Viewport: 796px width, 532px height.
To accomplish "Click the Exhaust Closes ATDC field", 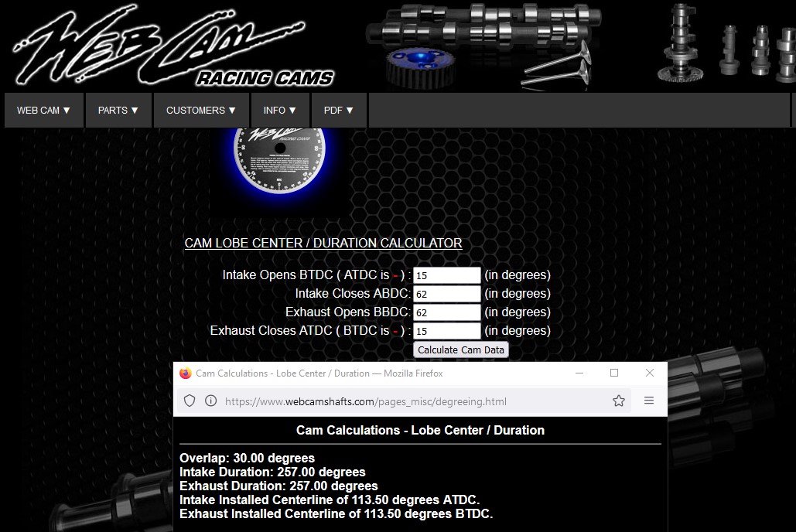I will pos(446,332).
